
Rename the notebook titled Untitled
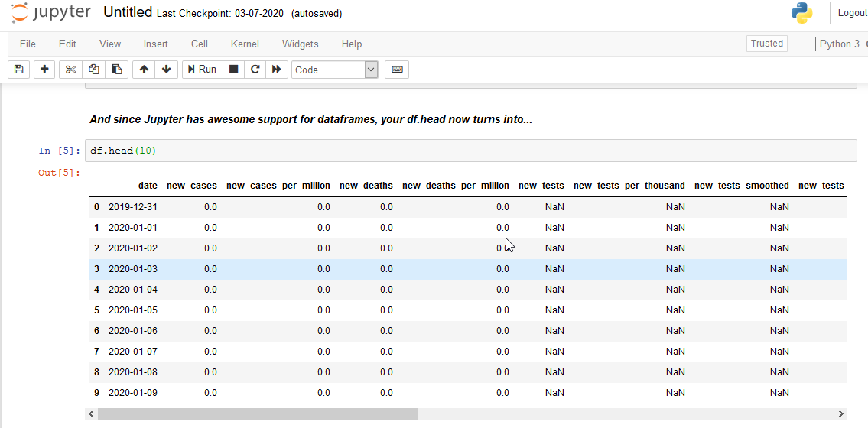pos(128,13)
